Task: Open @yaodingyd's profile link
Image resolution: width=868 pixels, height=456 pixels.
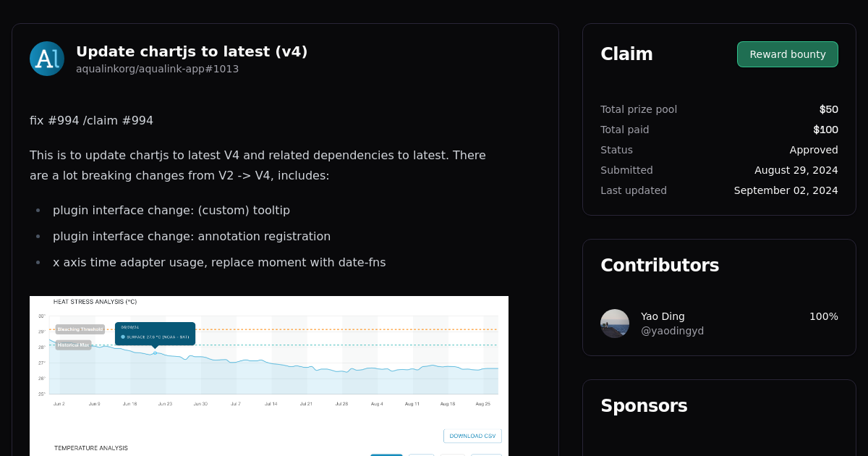Action: tap(672, 331)
